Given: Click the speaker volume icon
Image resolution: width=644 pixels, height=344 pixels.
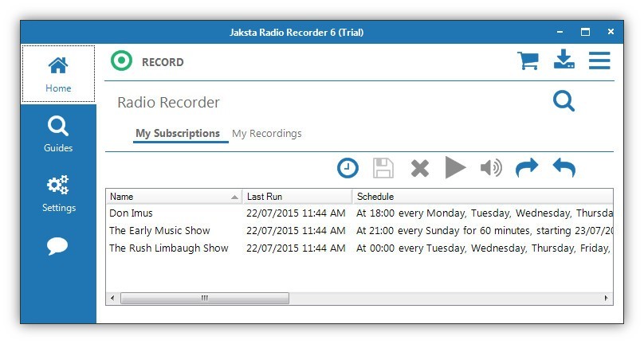Looking at the screenshot, I should [x=491, y=168].
